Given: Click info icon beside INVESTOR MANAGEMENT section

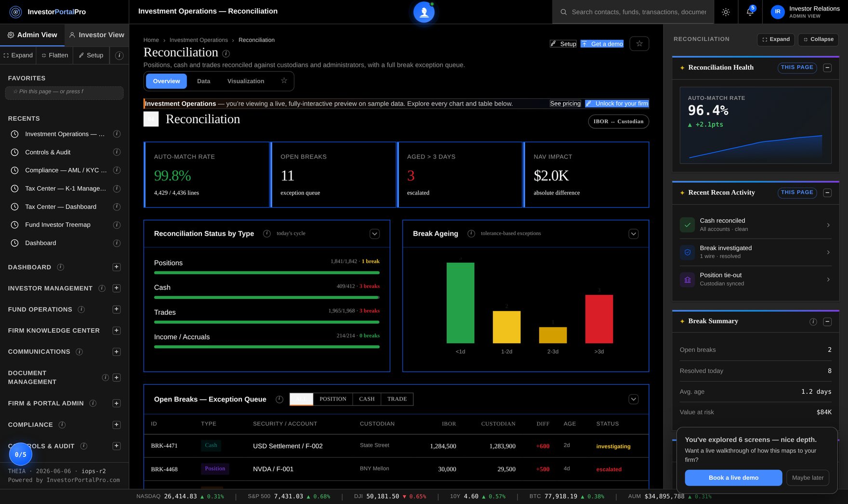Looking at the screenshot, I should tap(102, 288).
